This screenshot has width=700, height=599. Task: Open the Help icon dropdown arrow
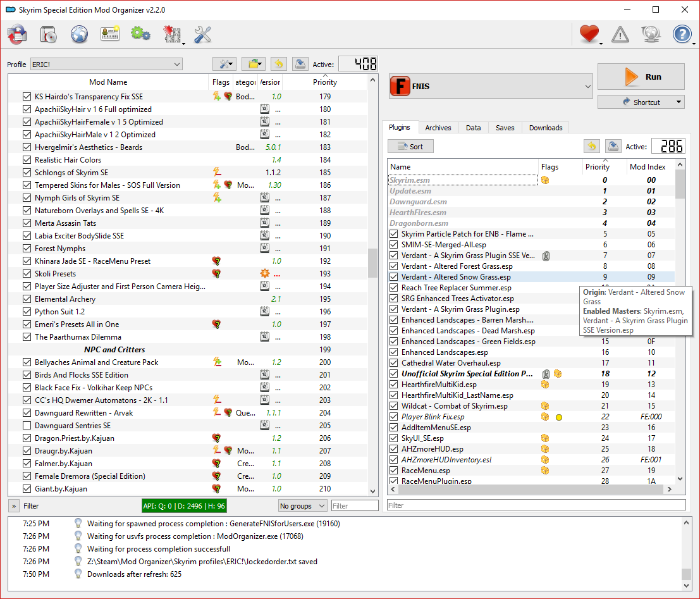(694, 44)
